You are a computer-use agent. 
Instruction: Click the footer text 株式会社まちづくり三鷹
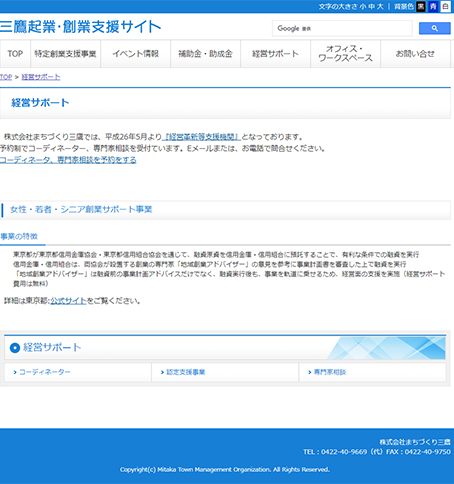(415, 442)
